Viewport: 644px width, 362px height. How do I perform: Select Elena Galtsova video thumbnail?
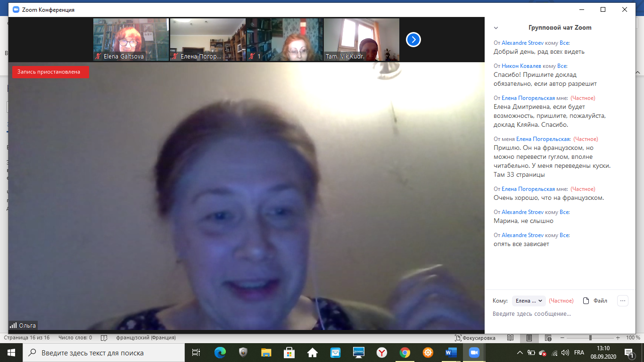tap(131, 40)
